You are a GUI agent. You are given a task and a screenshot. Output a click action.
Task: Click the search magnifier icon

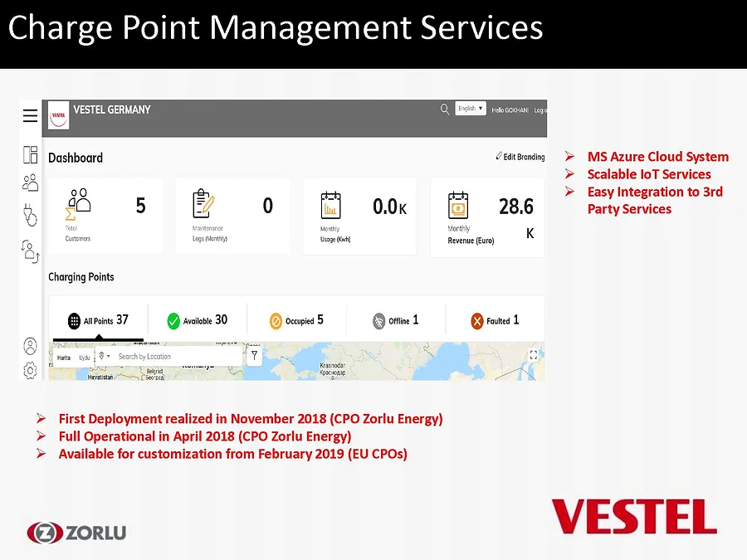coord(445,109)
